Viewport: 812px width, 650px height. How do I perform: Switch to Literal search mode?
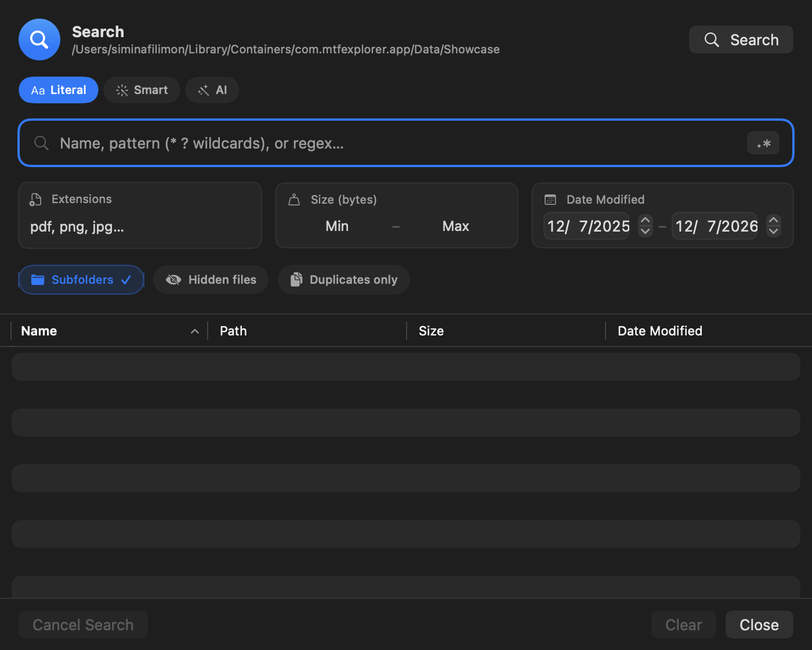click(x=59, y=90)
